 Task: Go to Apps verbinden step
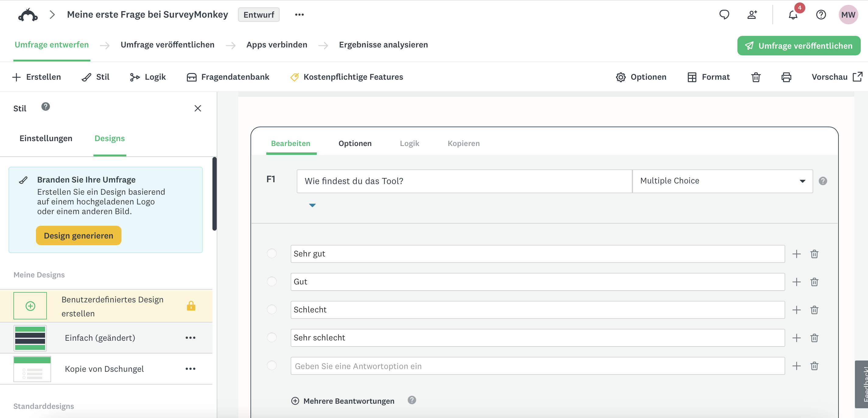[277, 45]
